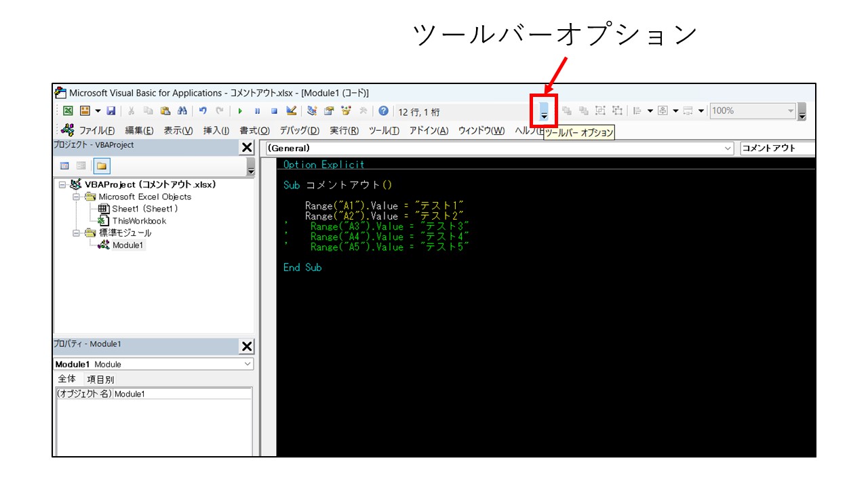This screenshot has height=488, width=868.
Task: Click the Undo arrow icon
Action: point(203,111)
